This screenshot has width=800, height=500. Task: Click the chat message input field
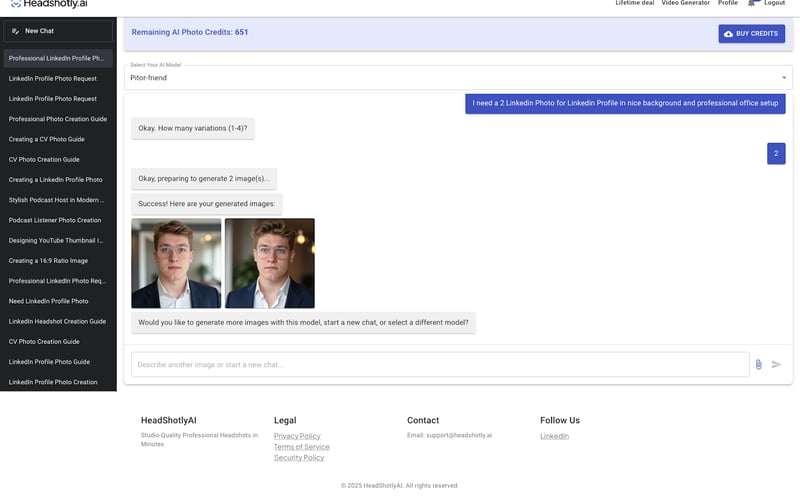tap(440, 364)
